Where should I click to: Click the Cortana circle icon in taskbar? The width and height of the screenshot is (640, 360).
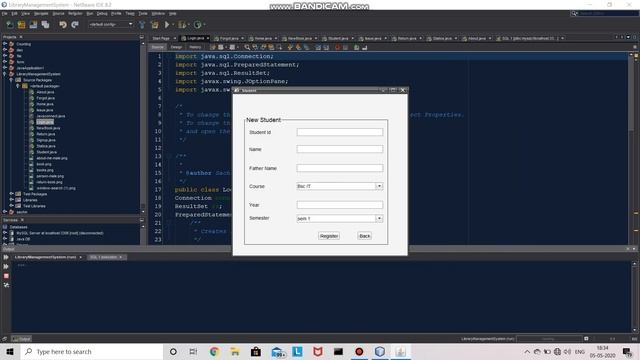tap(173, 351)
